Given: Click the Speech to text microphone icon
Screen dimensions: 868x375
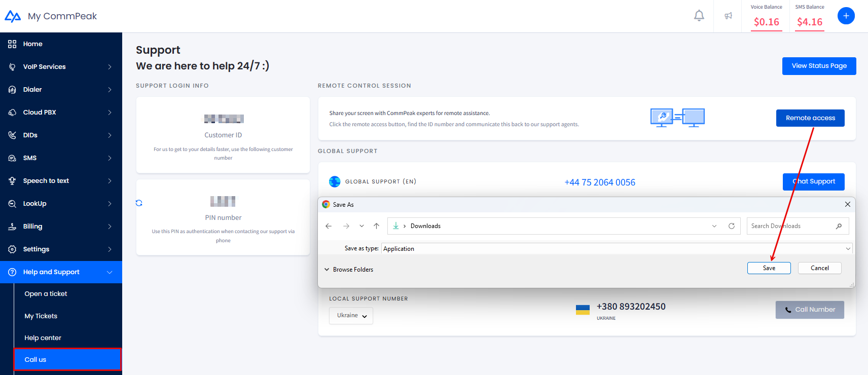Looking at the screenshot, I should pyautogui.click(x=12, y=181).
